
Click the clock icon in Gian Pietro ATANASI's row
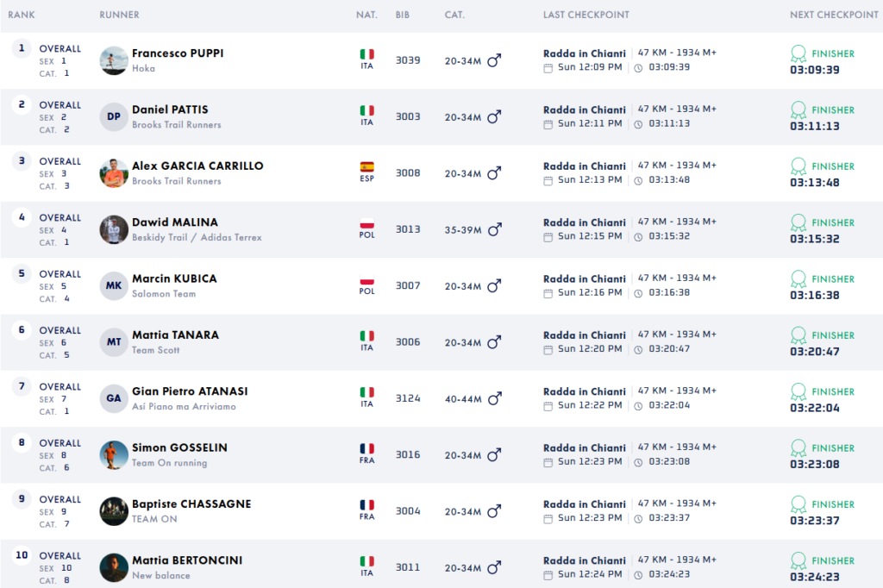[638, 405]
